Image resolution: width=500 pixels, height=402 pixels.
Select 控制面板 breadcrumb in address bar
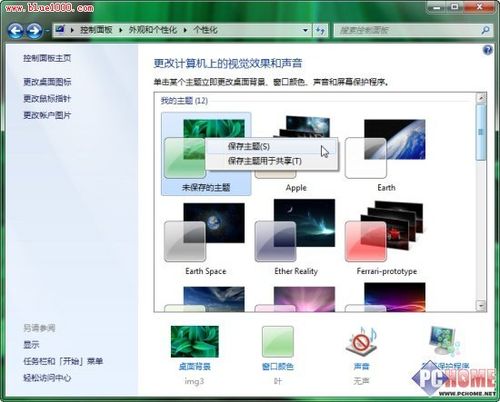(x=96, y=30)
